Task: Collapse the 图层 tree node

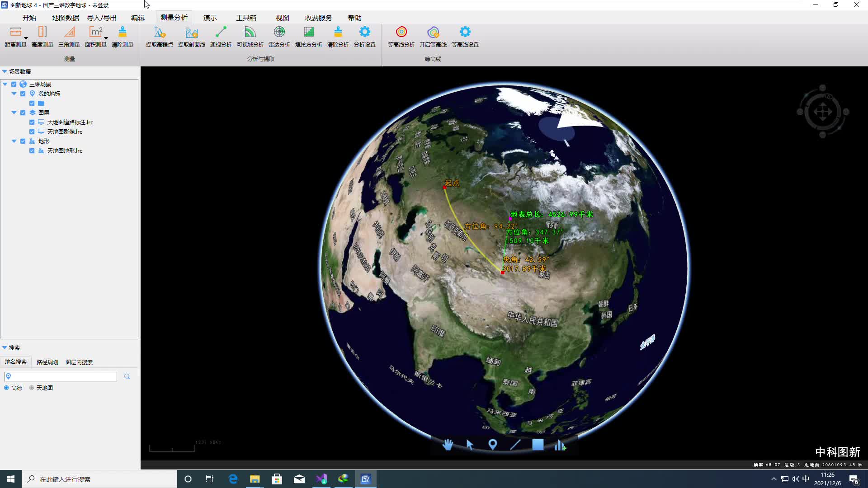Action: pos(14,113)
